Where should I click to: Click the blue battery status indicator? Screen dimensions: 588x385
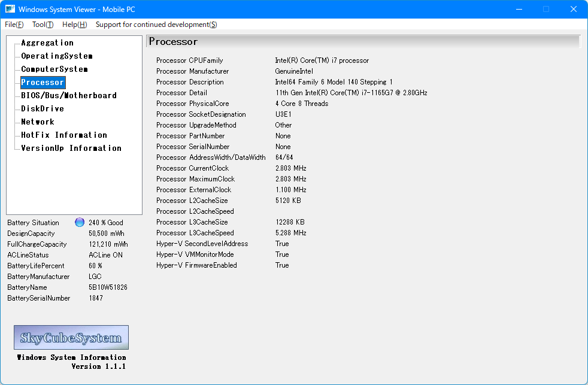tap(80, 222)
